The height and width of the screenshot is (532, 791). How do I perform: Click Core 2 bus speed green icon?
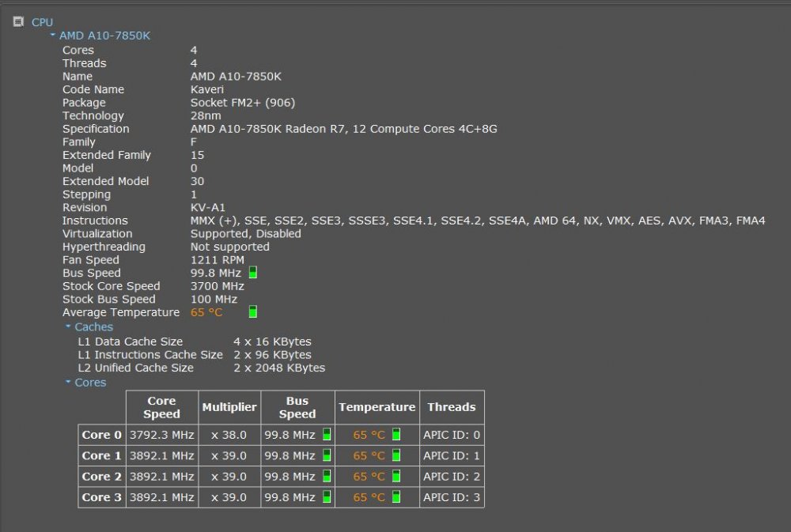(x=327, y=476)
